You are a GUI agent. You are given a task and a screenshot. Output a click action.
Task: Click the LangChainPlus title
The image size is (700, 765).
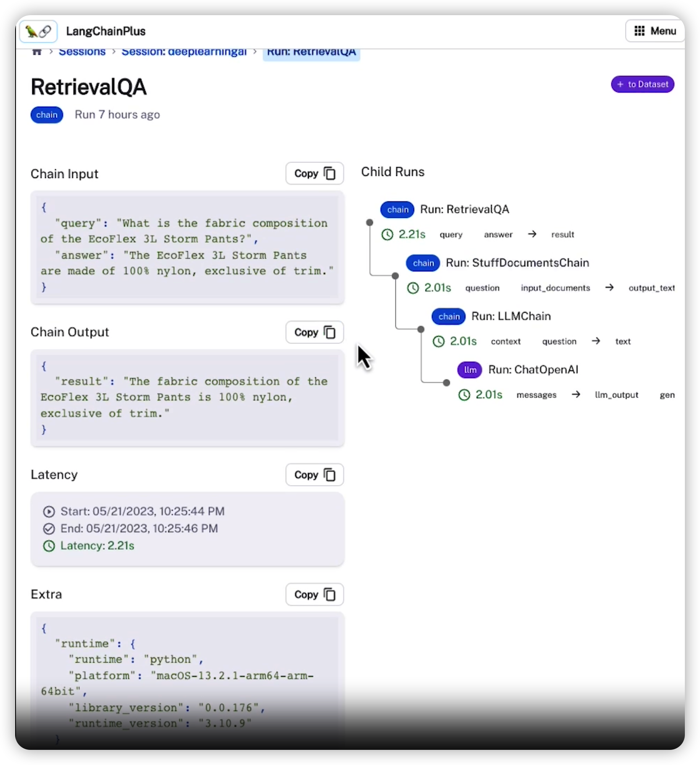pos(106,31)
